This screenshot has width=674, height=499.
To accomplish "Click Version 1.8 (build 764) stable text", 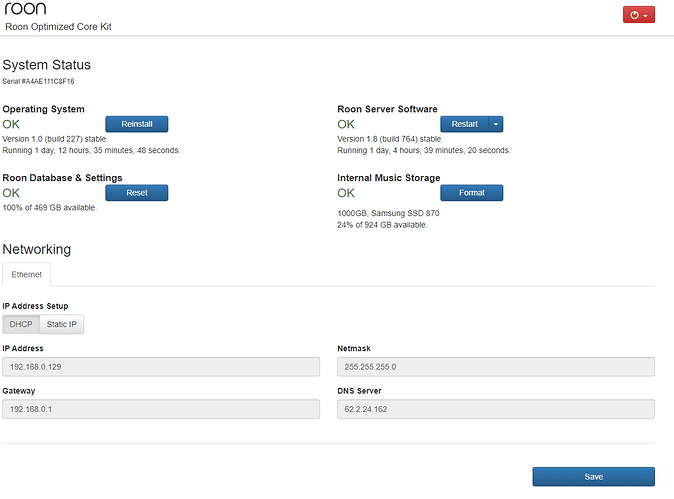I will click(x=389, y=139).
